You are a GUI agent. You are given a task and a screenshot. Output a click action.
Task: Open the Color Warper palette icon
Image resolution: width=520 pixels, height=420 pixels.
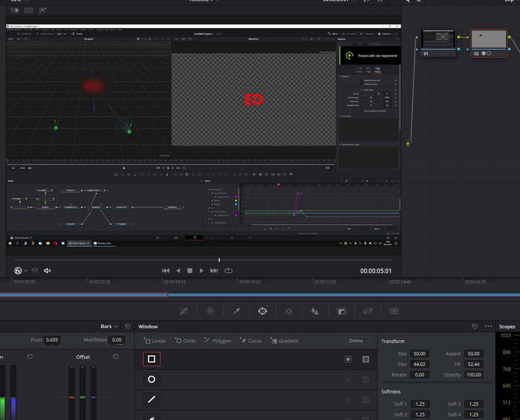click(x=210, y=311)
